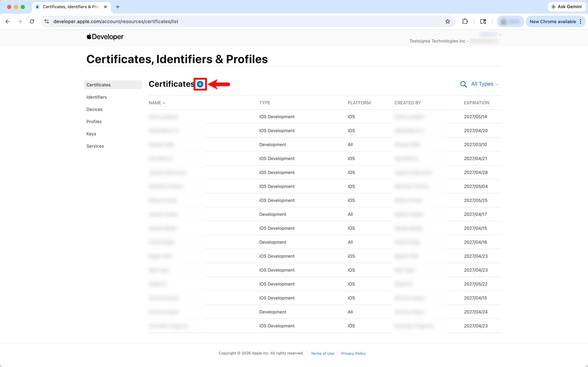Open the certificate expiring 2027/04/21
Viewport: 588px width, 367px height.
click(325, 159)
